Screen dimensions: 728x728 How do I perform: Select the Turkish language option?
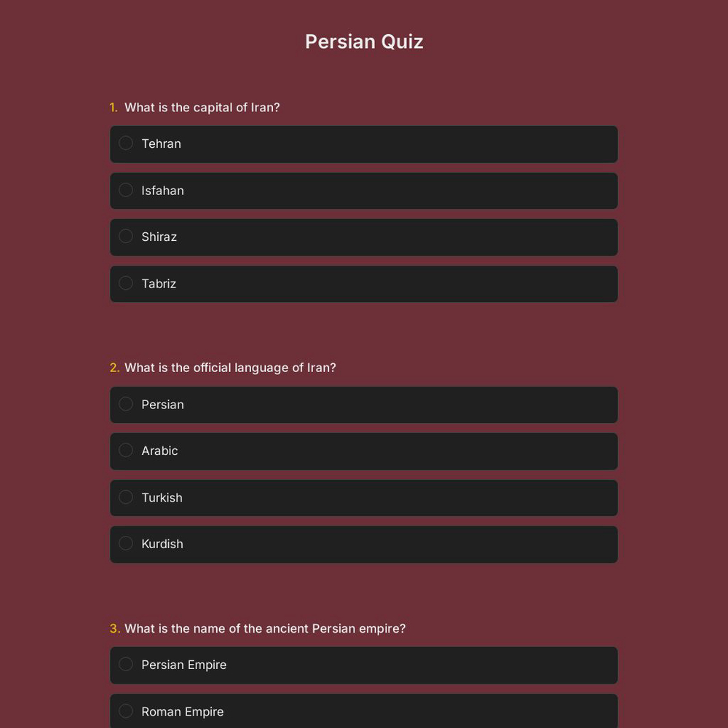tap(125, 496)
